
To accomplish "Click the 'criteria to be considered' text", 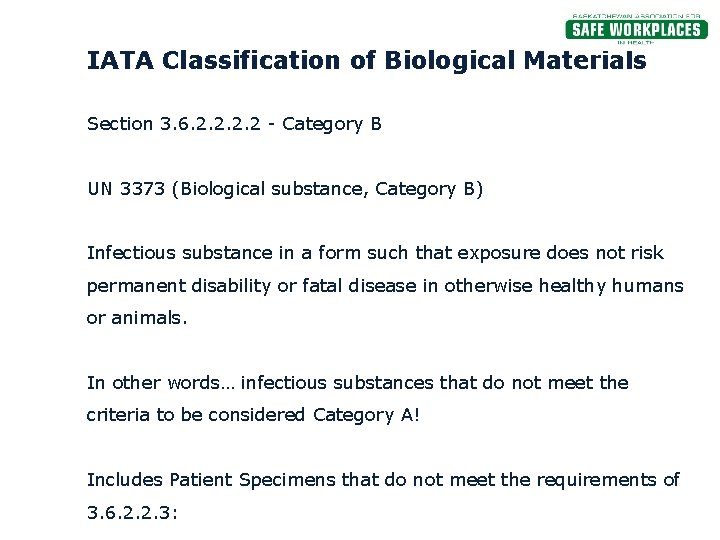I will [x=197, y=414].
